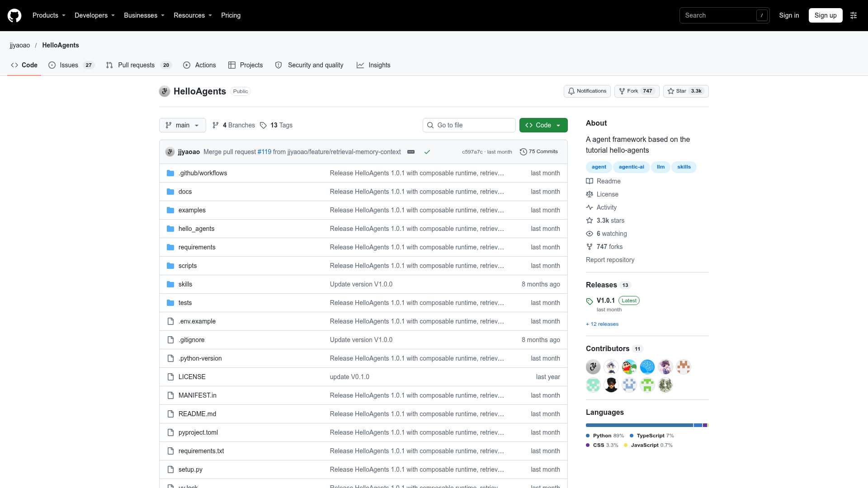This screenshot has height=488, width=868.
Task: Click the 75 Commits history link
Action: pyautogui.click(x=539, y=152)
